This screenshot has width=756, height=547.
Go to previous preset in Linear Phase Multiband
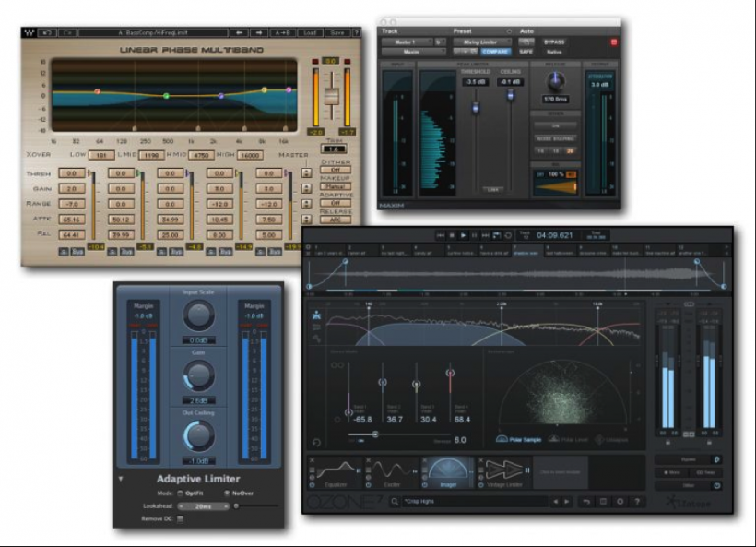click(239, 33)
